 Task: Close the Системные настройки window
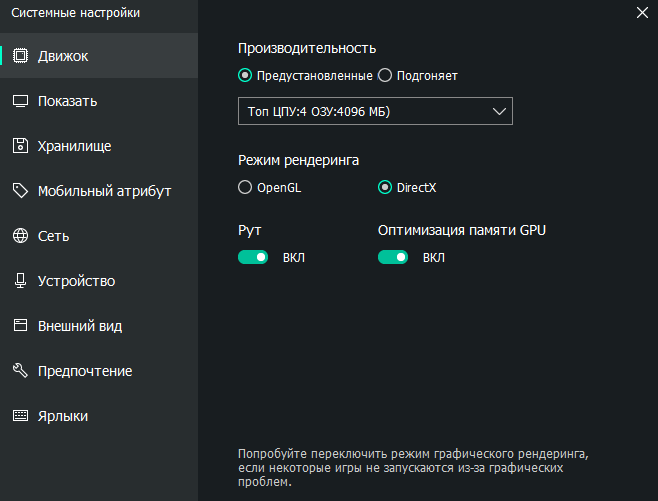point(642,12)
